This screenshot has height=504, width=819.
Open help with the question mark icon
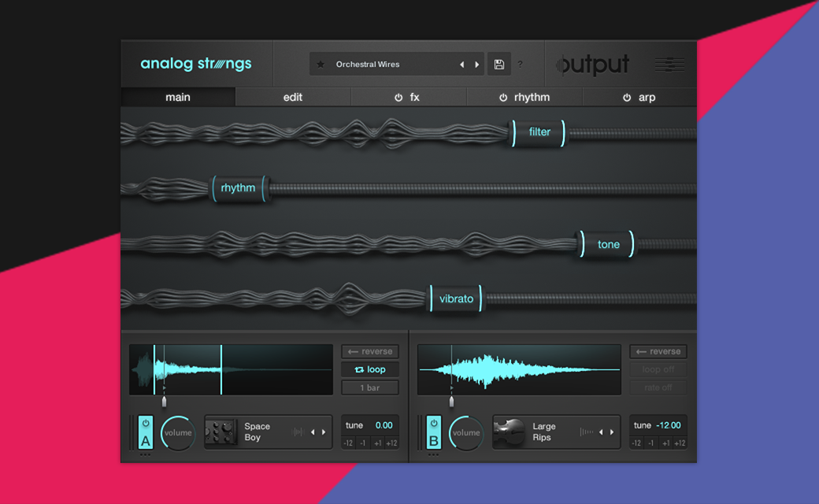tap(520, 65)
